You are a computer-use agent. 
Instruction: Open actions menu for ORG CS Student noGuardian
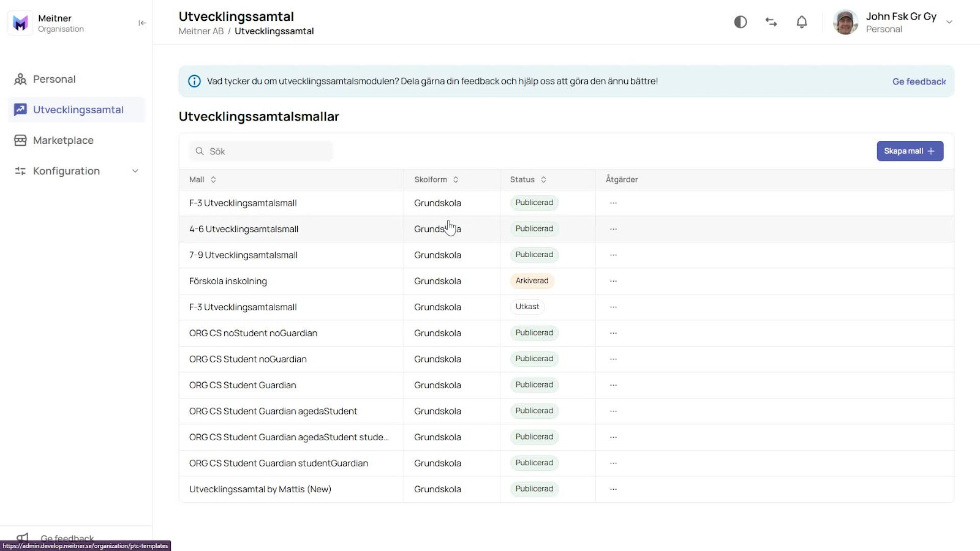[613, 359]
